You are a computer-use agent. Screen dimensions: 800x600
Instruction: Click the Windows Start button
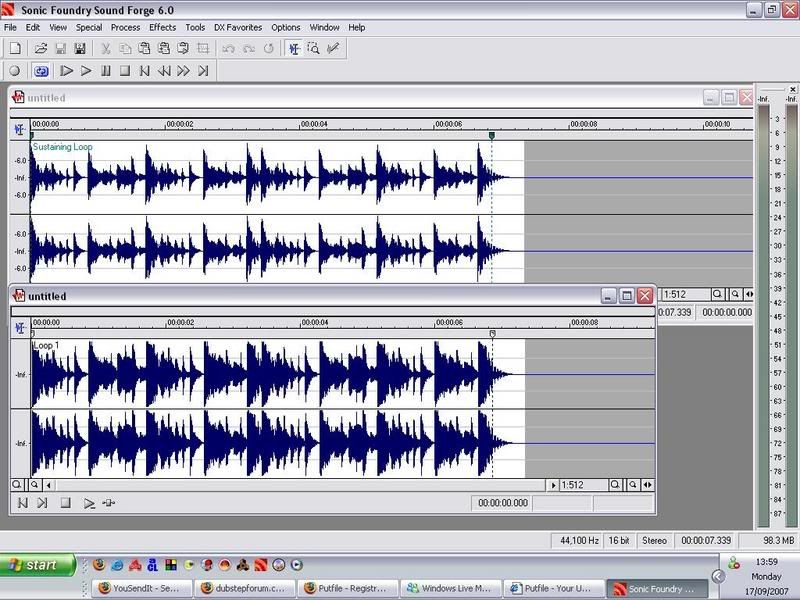point(37,565)
